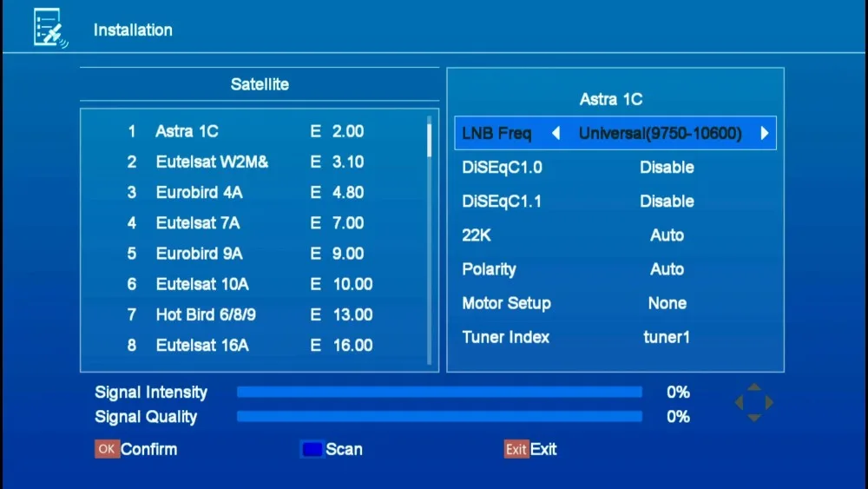Viewport: 868px width, 489px height.
Task: Change the 22K Auto setting
Action: [667, 235]
